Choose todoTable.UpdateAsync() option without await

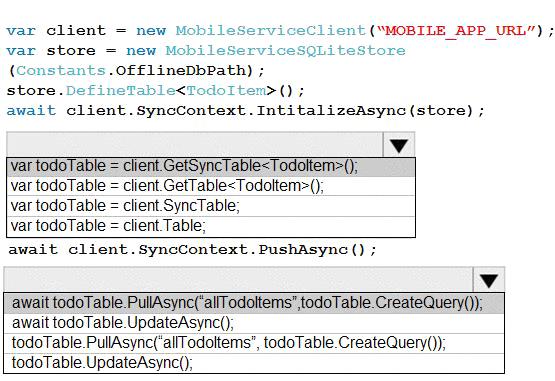pyautogui.click(x=254, y=363)
